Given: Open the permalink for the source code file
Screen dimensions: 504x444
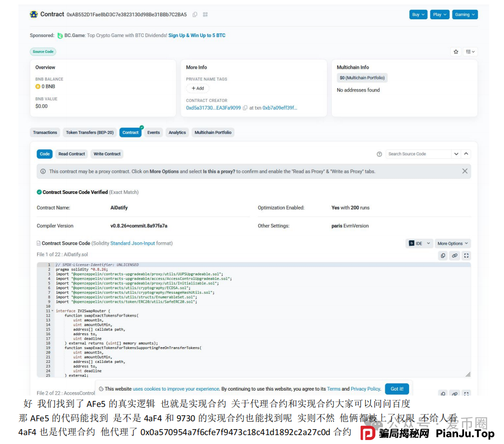Looking at the screenshot, I should (455, 256).
